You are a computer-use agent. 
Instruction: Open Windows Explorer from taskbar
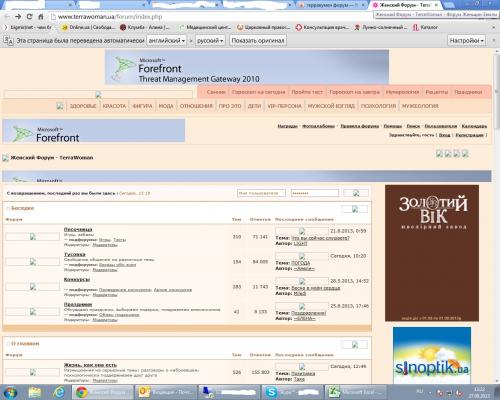(35, 392)
